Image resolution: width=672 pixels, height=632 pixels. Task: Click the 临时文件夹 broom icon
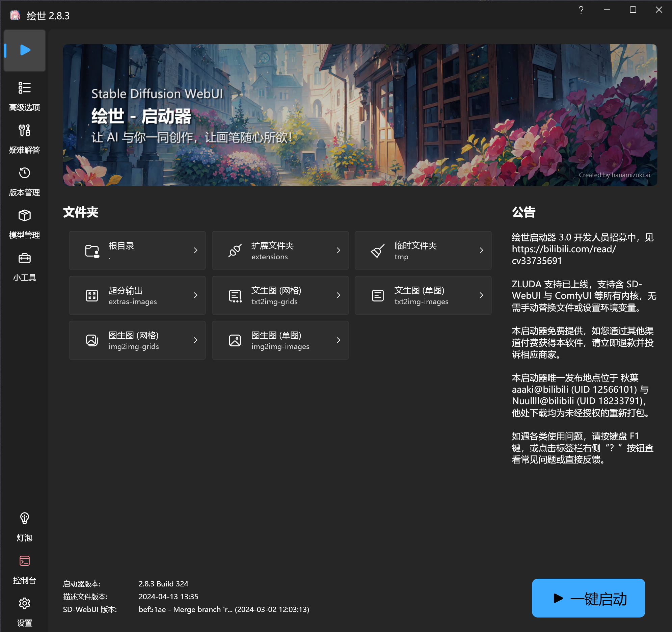(378, 251)
